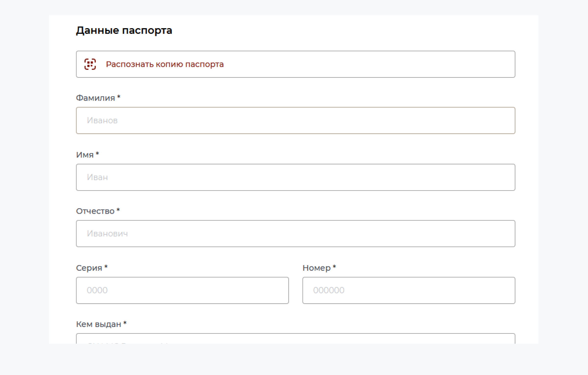Click the Серия field with 0000 placeholder

[x=182, y=290]
